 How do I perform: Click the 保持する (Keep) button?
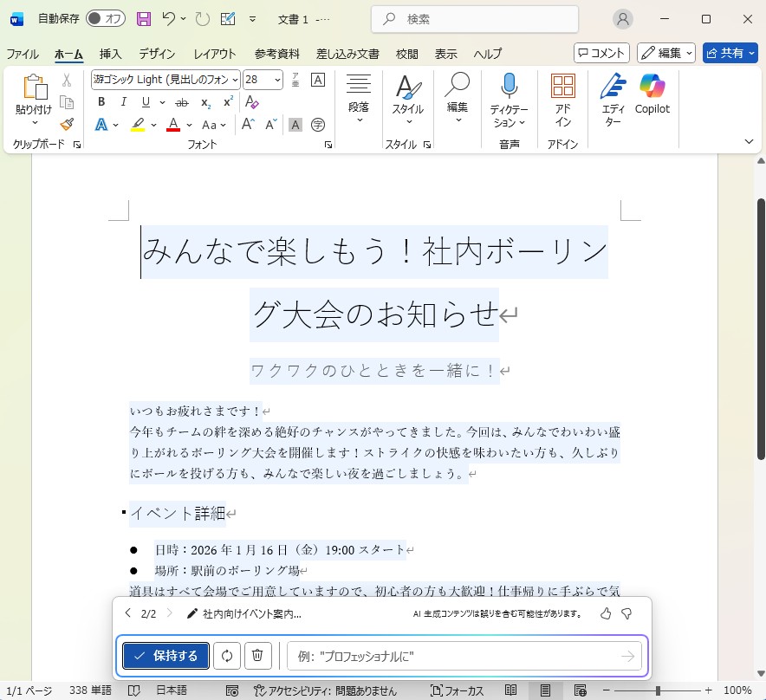[x=166, y=656]
